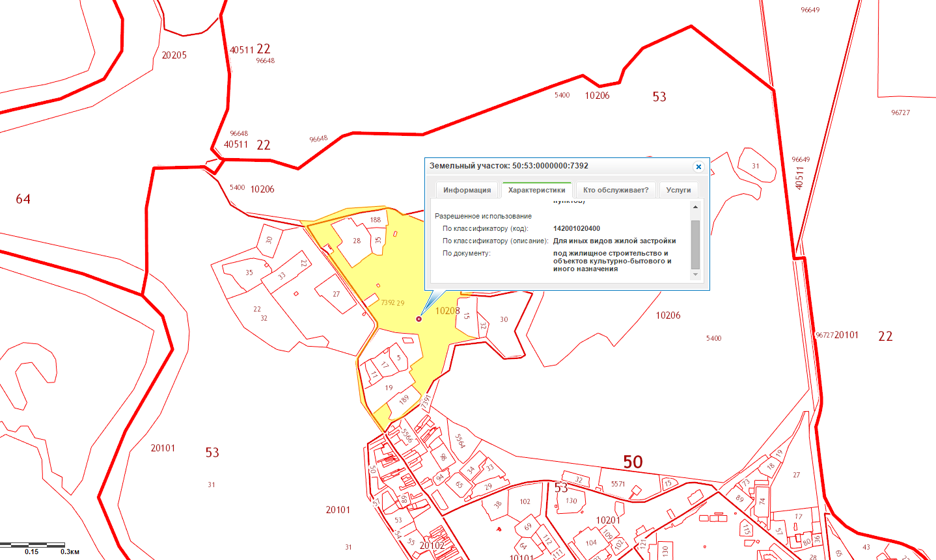Click map parcel label 10201

coord(608,520)
